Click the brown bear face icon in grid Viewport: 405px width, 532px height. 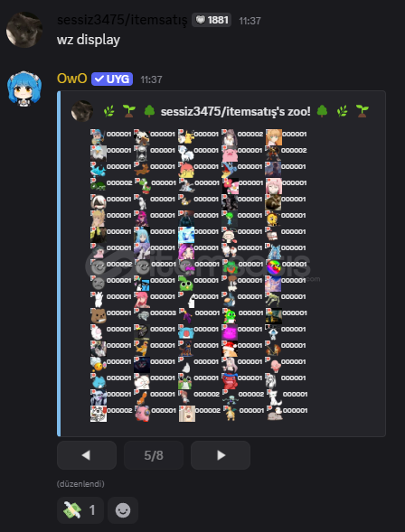tap(99, 316)
